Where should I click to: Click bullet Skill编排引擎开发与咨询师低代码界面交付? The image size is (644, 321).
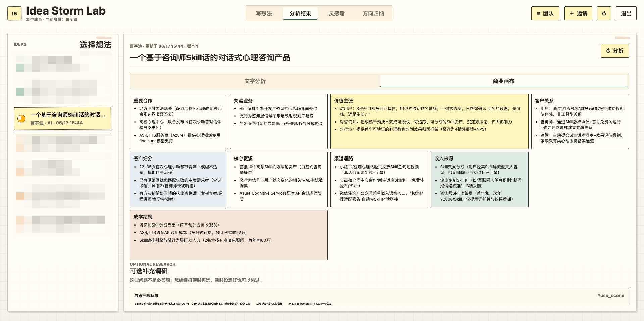278,109
